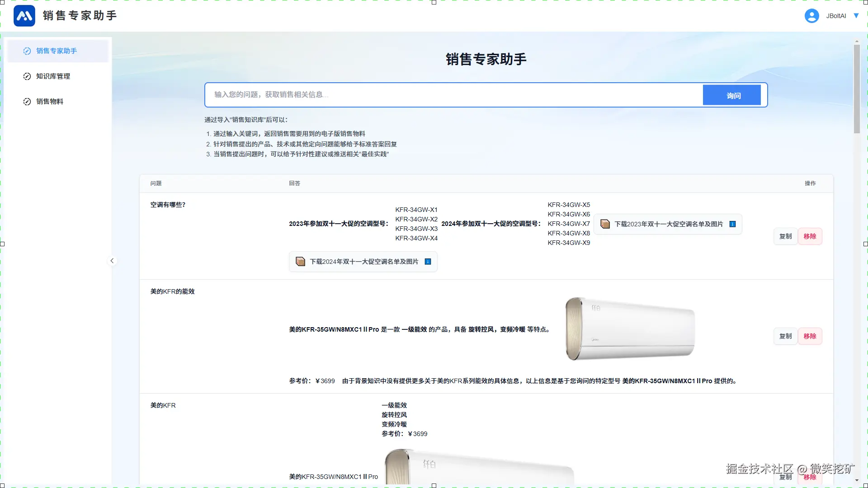Collapse the sidebar with the chevron
Image resolution: width=868 pixels, height=488 pixels.
point(112,261)
